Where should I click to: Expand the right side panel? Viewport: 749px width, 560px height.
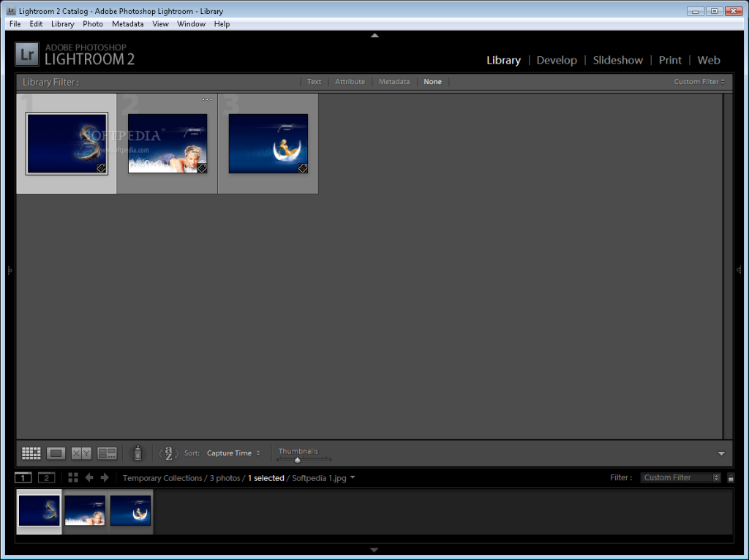click(x=739, y=270)
